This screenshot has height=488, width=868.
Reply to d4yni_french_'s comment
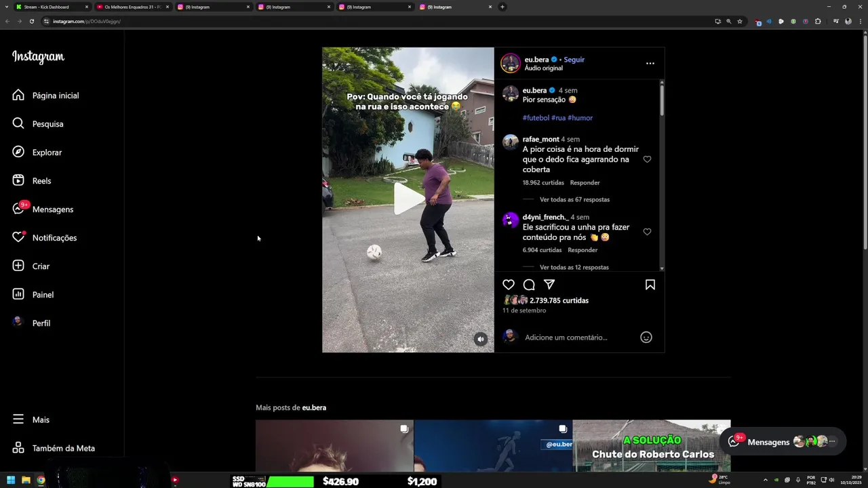[x=583, y=250]
